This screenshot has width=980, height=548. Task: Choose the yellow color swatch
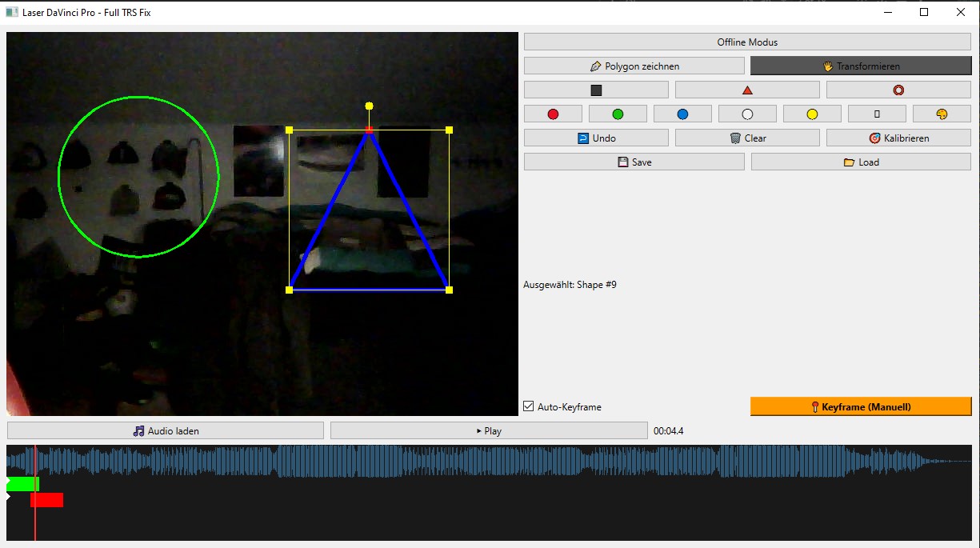click(812, 114)
